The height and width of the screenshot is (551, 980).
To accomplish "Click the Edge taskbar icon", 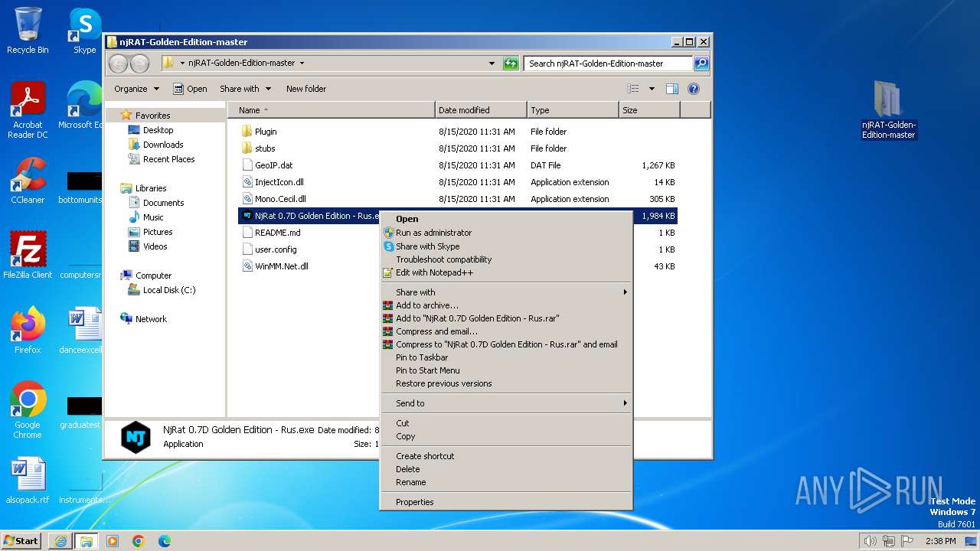I will pyautogui.click(x=165, y=541).
